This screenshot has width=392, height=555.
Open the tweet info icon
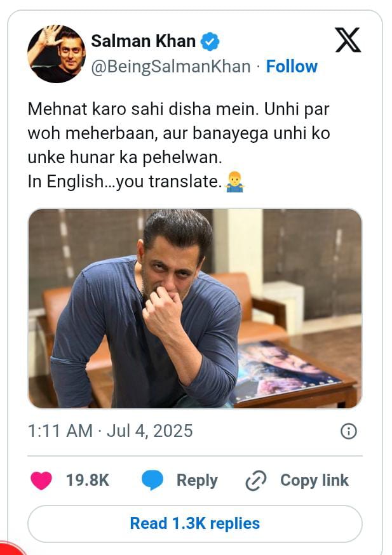point(348,432)
